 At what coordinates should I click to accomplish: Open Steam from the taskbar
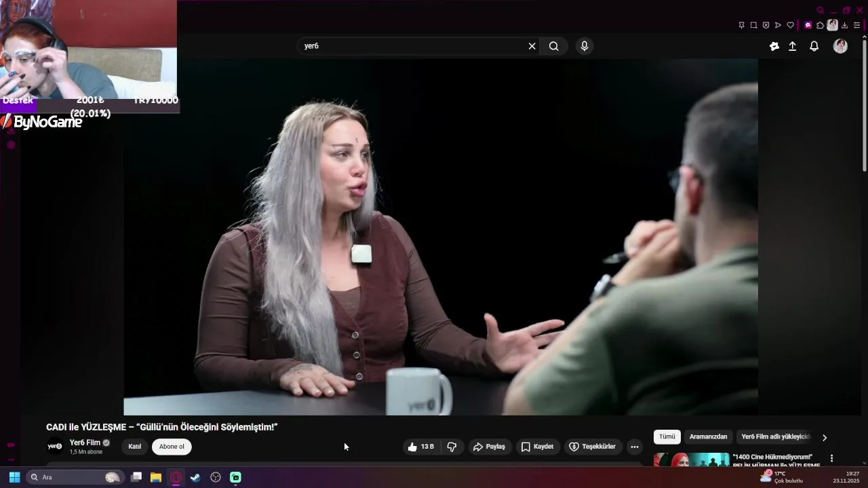195,477
